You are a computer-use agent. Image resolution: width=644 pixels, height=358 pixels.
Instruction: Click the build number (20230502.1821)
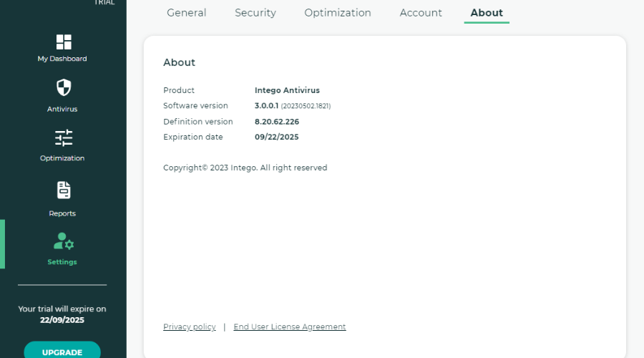(x=306, y=106)
